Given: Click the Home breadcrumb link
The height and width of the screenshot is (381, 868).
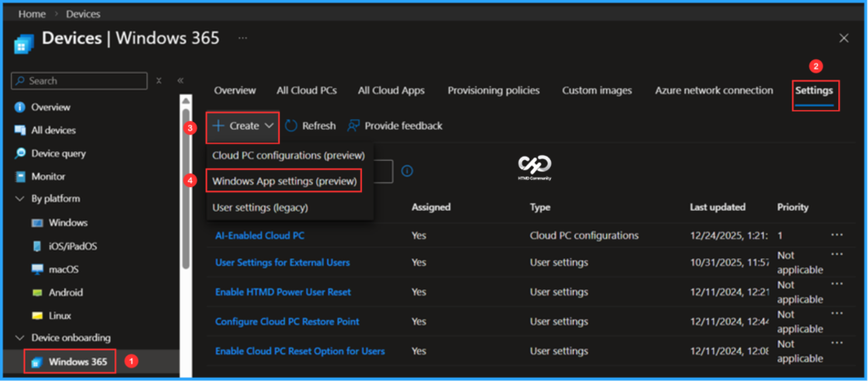Looking at the screenshot, I should tap(32, 14).
